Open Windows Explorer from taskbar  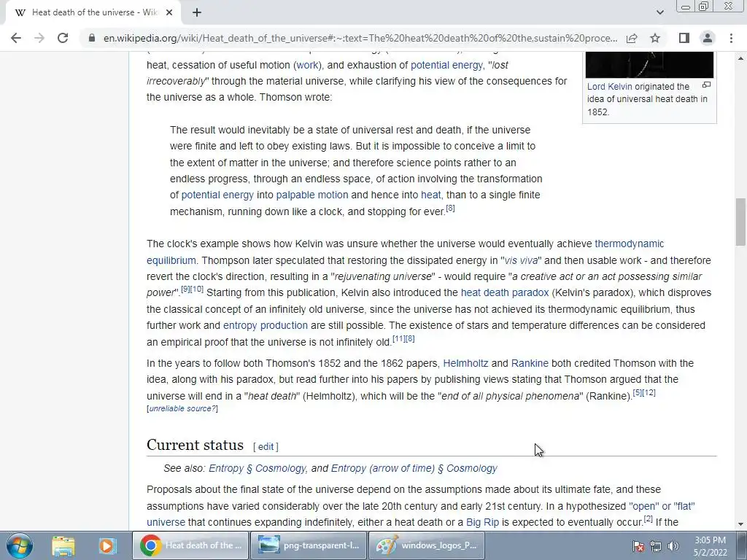pyautogui.click(x=63, y=545)
